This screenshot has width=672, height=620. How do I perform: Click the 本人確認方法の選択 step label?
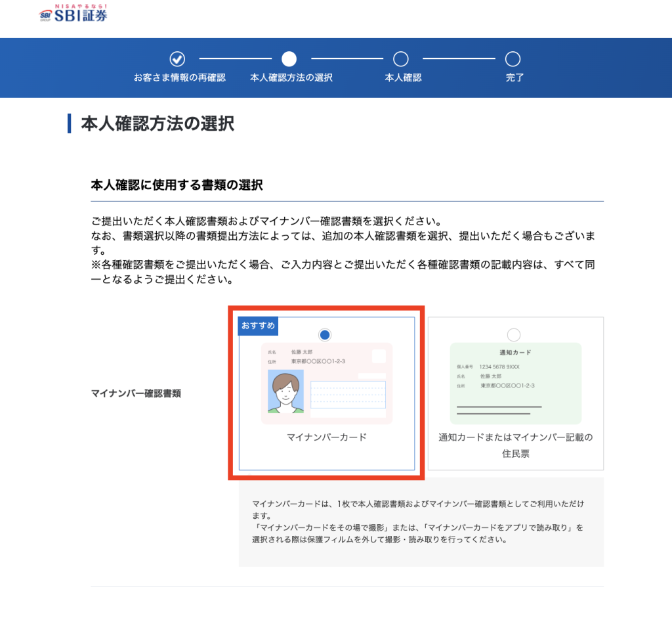point(290,76)
